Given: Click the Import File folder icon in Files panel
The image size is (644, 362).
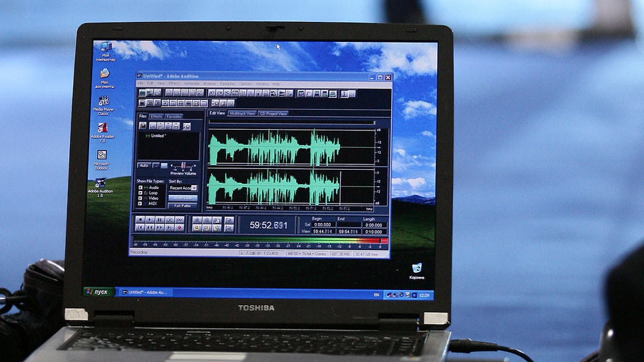Looking at the screenshot, I should tap(143, 126).
